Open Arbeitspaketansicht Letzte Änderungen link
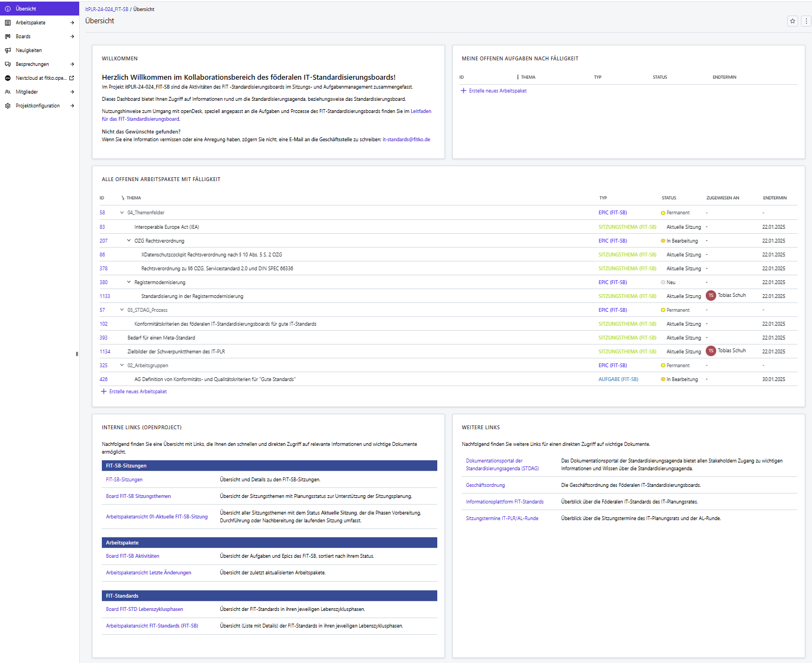 click(148, 573)
